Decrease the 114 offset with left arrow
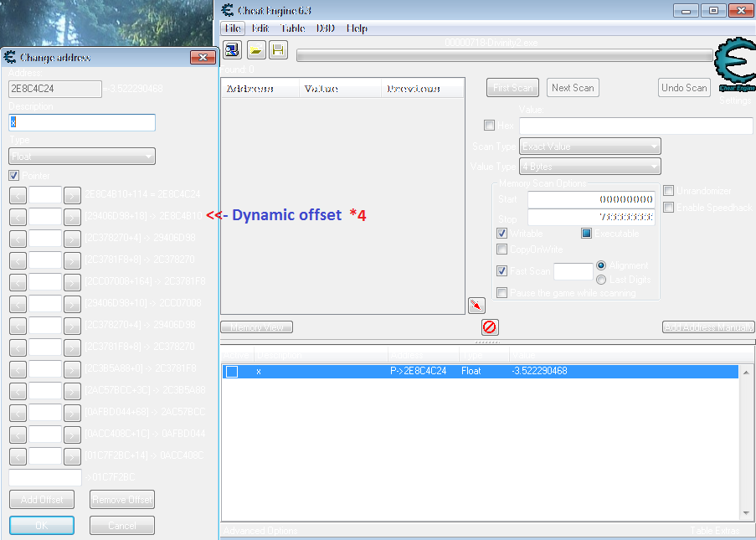This screenshot has width=756, height=540. 17,194
